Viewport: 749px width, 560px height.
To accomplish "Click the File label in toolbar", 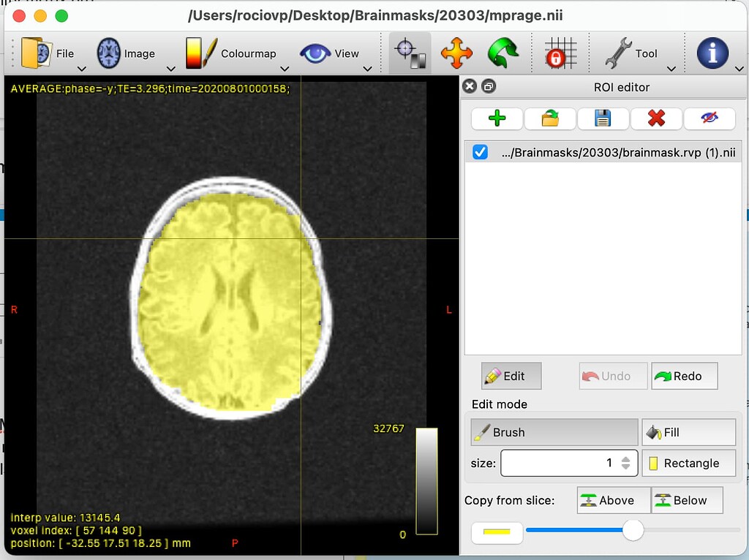I will click(x=65, y=53).
